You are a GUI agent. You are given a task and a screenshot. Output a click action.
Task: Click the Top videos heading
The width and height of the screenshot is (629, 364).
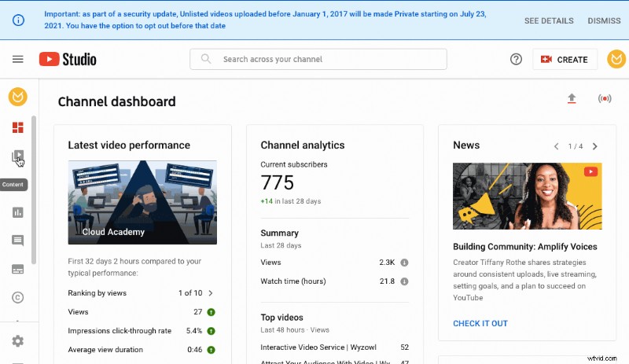(281, 318)
